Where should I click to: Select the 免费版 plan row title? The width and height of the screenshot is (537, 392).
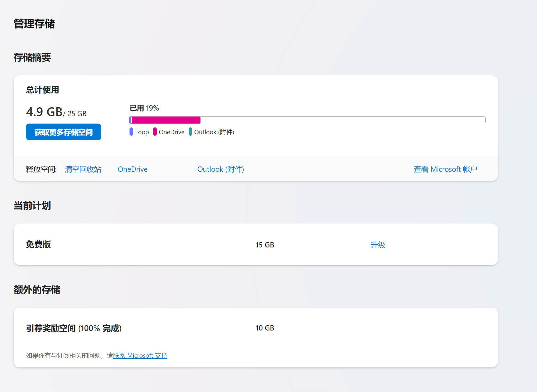click(38, 244)
